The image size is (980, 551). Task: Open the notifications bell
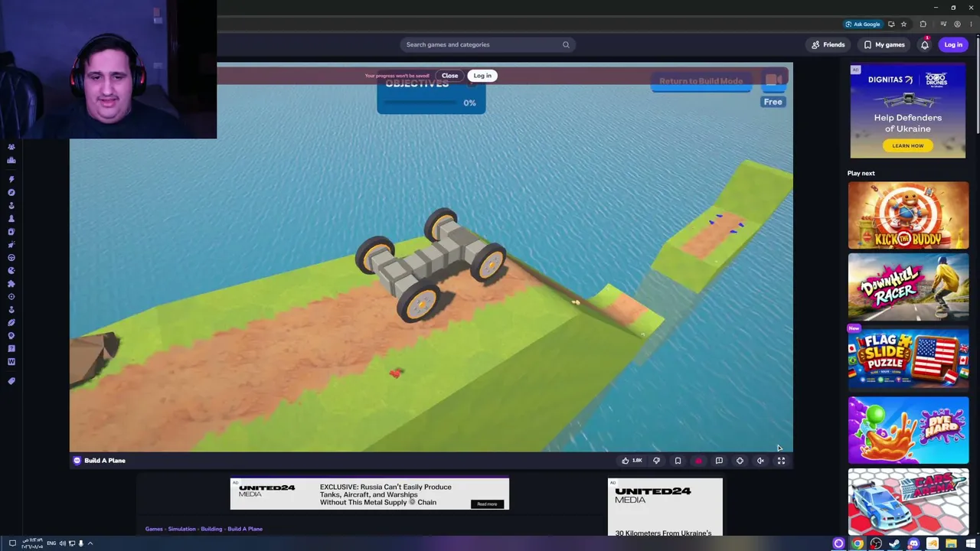coord(925,44)
